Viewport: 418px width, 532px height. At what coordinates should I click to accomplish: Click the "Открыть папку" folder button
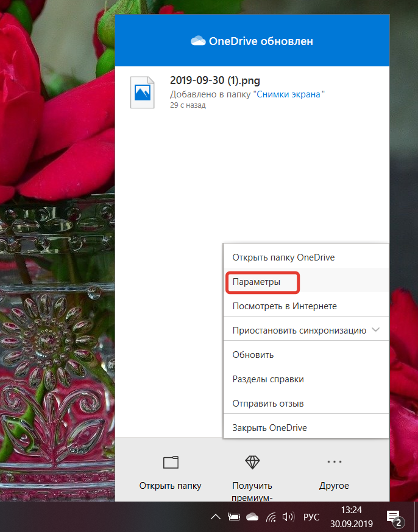pos(171,474)
